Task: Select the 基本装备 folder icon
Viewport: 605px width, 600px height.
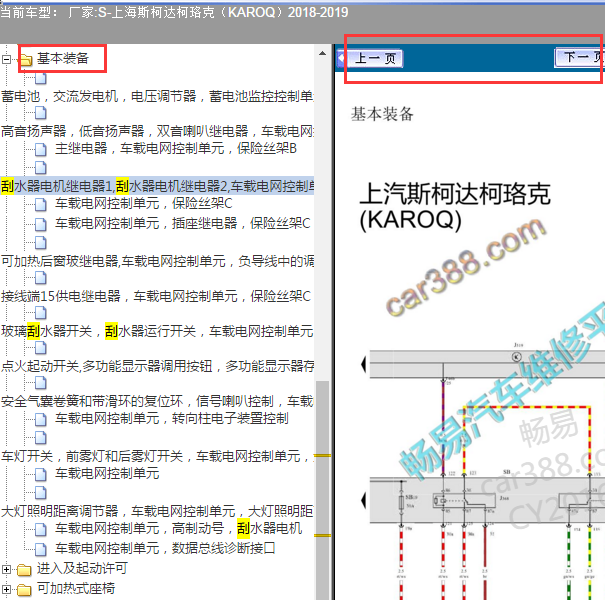Action: [x=25, y=60]
